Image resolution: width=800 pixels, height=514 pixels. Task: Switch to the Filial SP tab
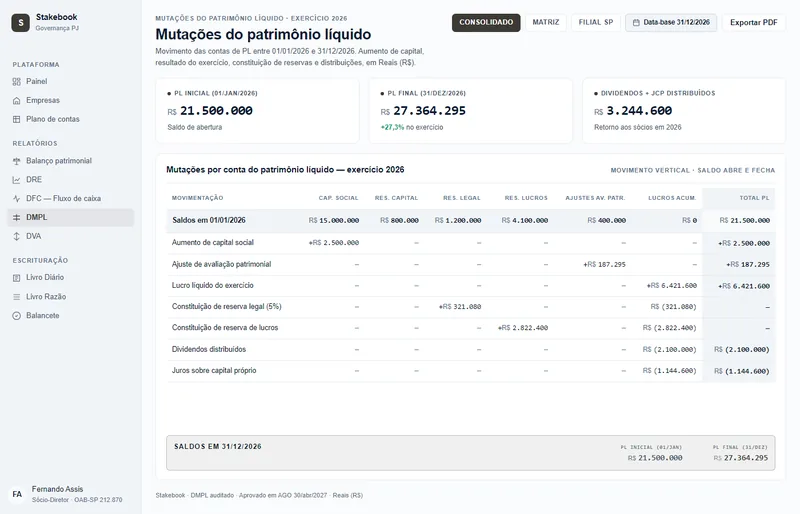[595, 22]
